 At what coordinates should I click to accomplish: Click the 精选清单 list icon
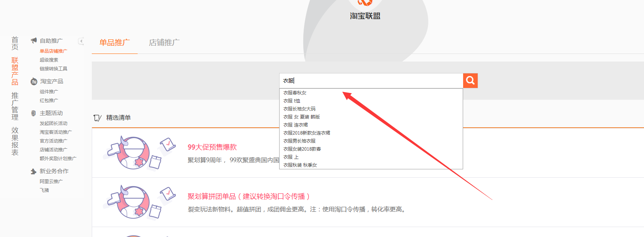coord(97,118)
